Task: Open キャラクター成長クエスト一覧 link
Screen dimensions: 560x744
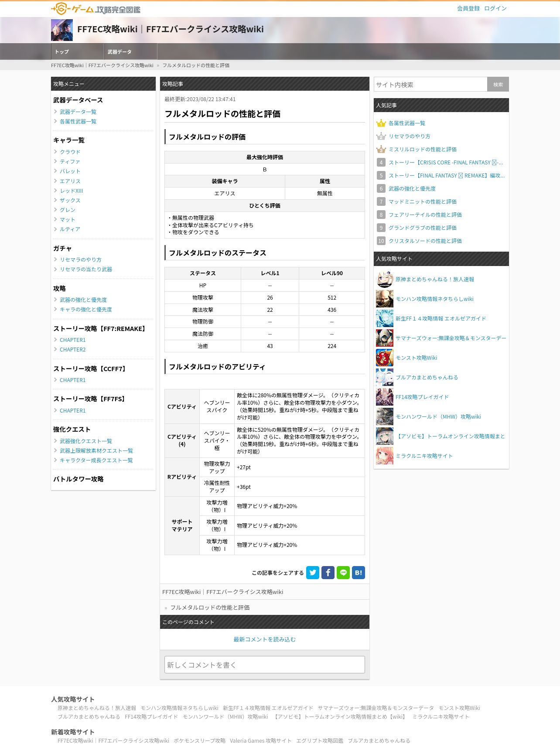Action: [96, 460]
